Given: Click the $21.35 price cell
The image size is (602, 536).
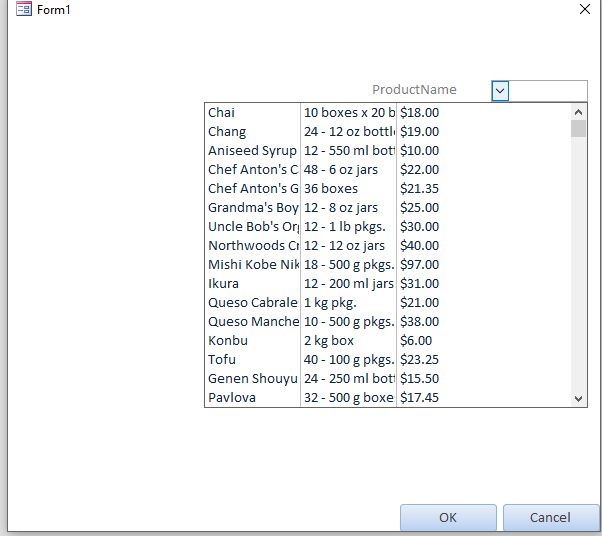Looking at the screenshot, I should click(x=419, y=189).
